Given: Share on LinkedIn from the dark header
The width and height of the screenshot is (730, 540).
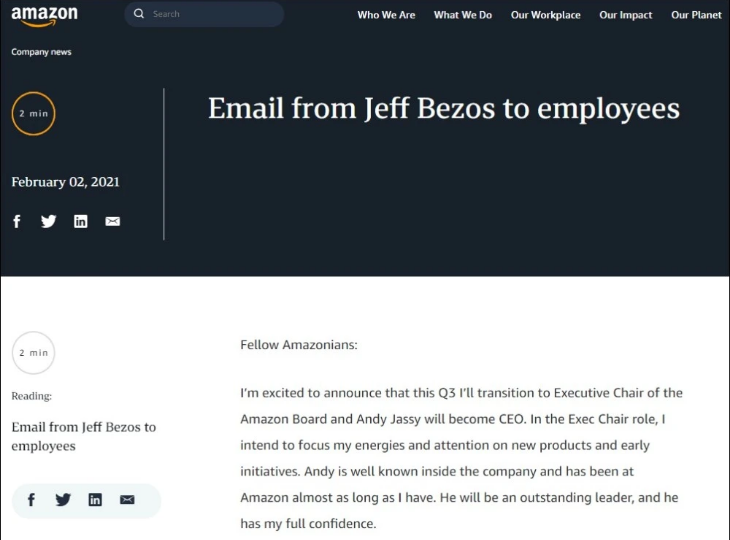Looking at the screenshot, I should click(81, 221).
